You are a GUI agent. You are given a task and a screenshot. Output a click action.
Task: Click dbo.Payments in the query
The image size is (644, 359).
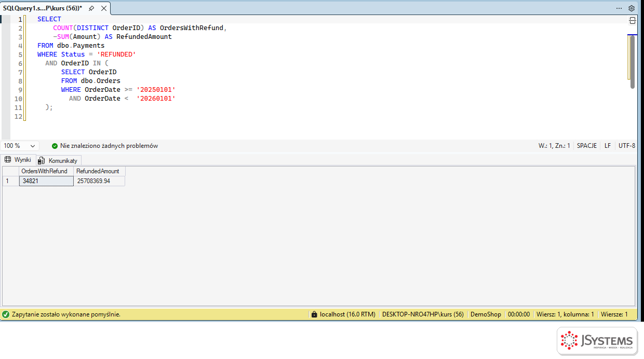[x=81, y=46]
